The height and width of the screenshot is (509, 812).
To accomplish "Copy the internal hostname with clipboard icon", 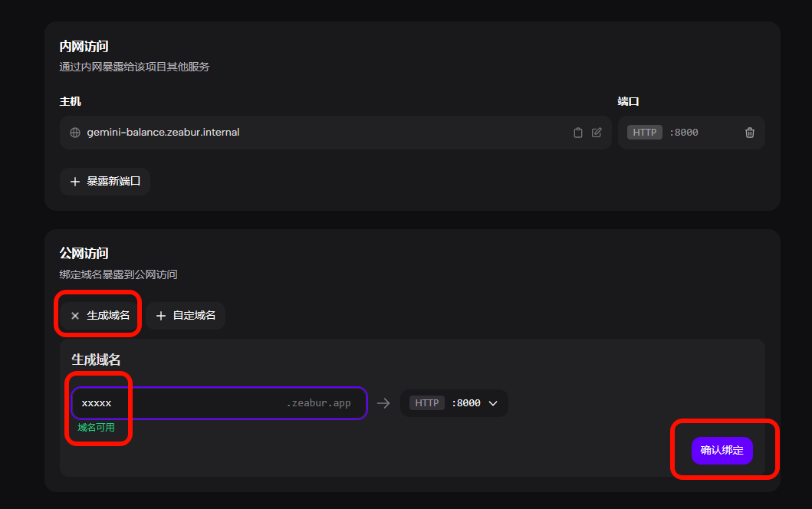I will coord(578,133).
